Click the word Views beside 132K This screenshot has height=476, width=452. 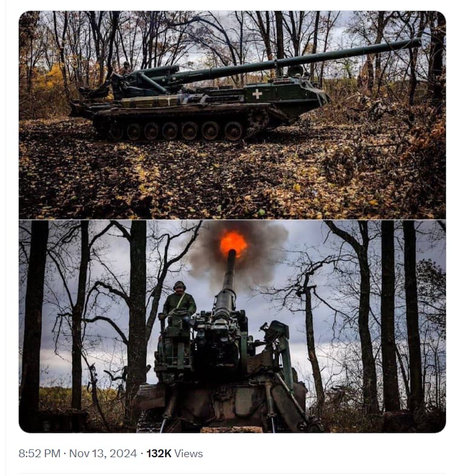188,453
